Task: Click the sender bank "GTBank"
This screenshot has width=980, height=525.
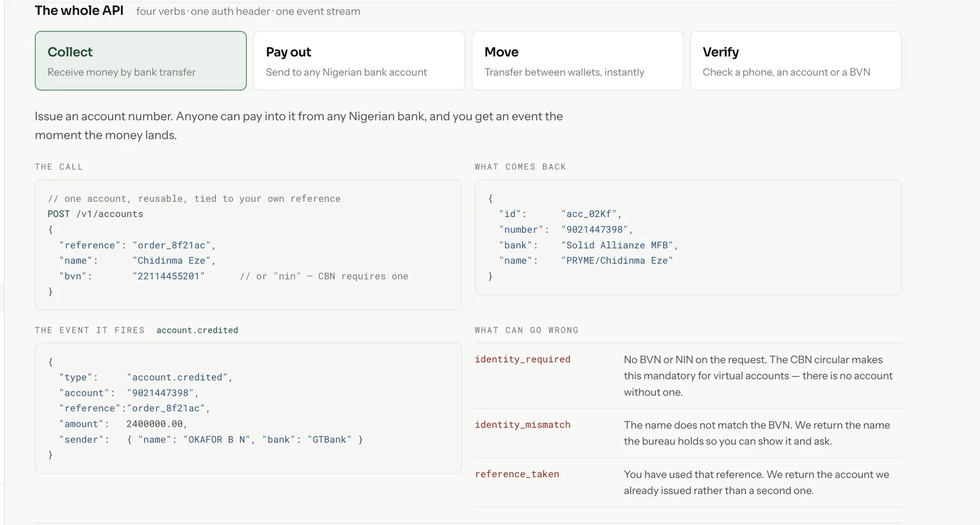Action: tap(330, 439)
